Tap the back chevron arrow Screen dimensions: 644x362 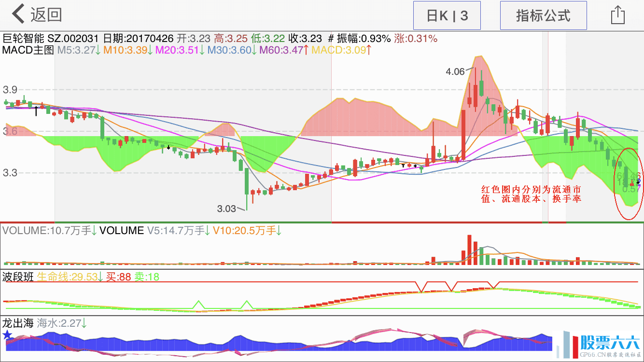[x=18, y=14]
